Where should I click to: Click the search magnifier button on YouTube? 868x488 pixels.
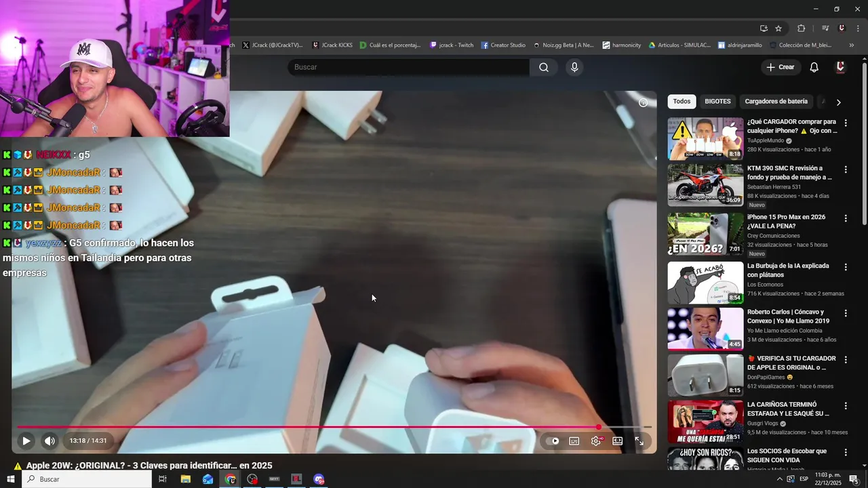(544, 67)
